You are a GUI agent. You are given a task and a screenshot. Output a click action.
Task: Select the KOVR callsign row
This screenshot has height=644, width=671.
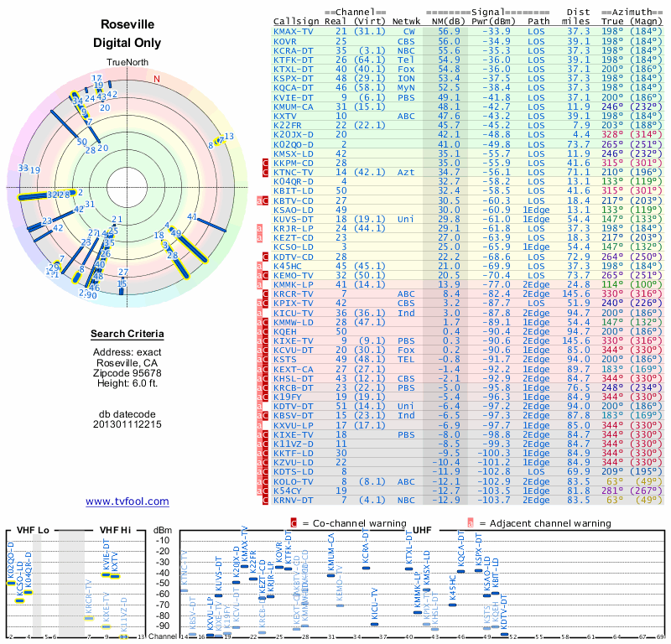click(x=468, y=41)
